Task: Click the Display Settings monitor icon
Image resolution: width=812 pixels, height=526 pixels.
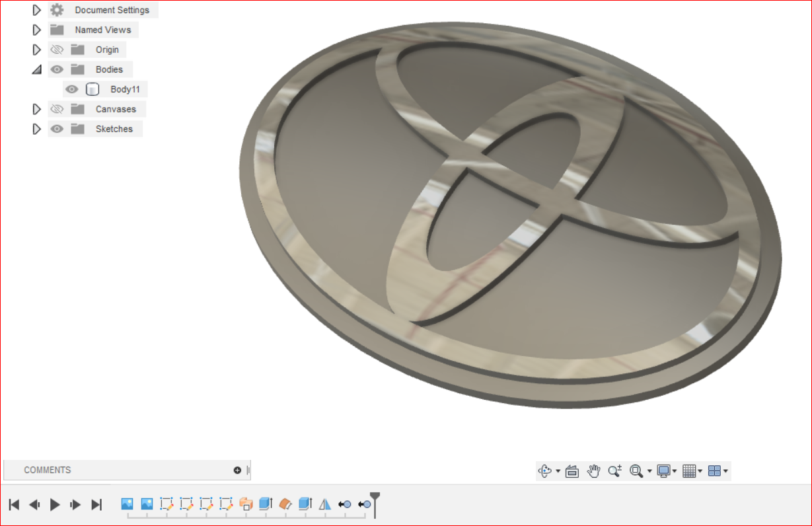Action: tap(663, 470)
